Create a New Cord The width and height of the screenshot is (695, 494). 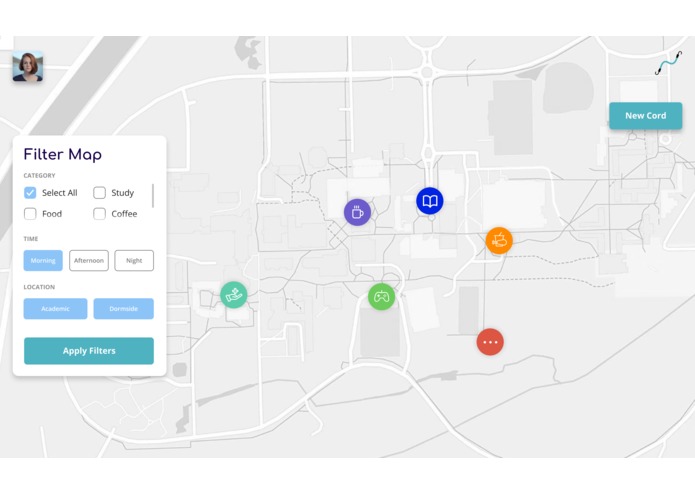(x=645, y=116)
